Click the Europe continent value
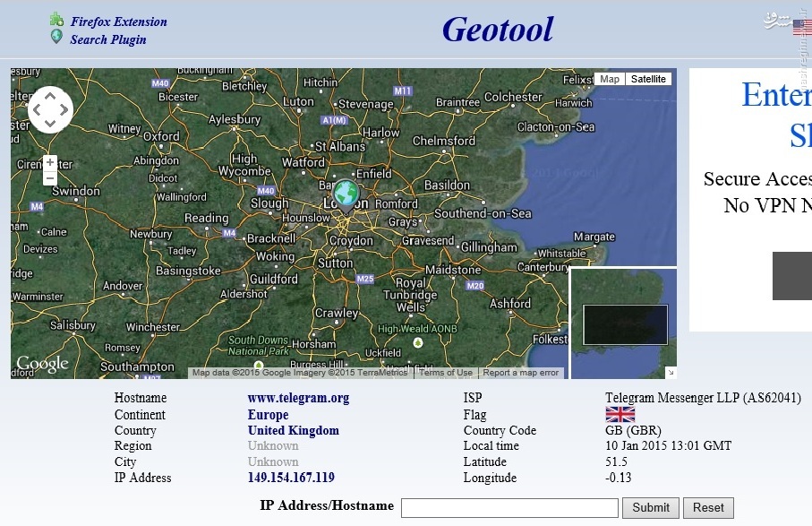This screenshot has height=526, width=812. coord(268,415)
